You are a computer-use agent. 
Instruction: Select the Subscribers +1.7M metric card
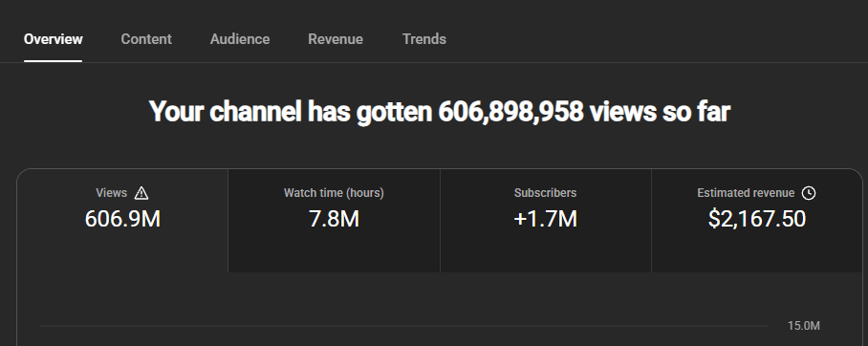click(x=545, y=221)
